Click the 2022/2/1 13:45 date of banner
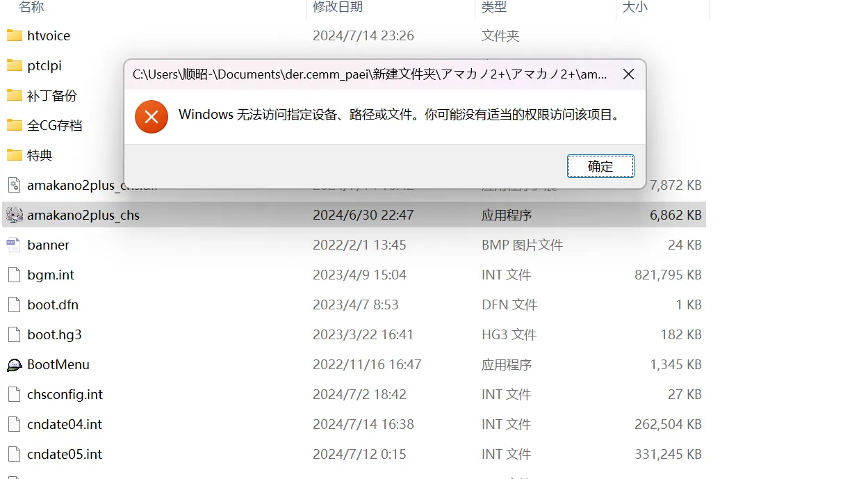Image resolution: width=868 pixels, height=479 pixels. [x=359, y=245]
